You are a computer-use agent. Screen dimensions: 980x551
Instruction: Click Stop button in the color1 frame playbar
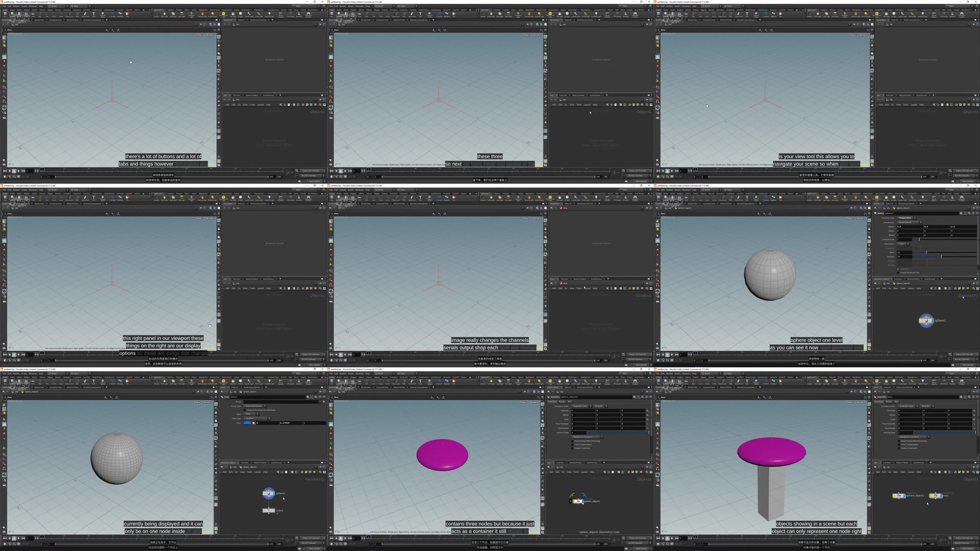[x=14, y=538]
